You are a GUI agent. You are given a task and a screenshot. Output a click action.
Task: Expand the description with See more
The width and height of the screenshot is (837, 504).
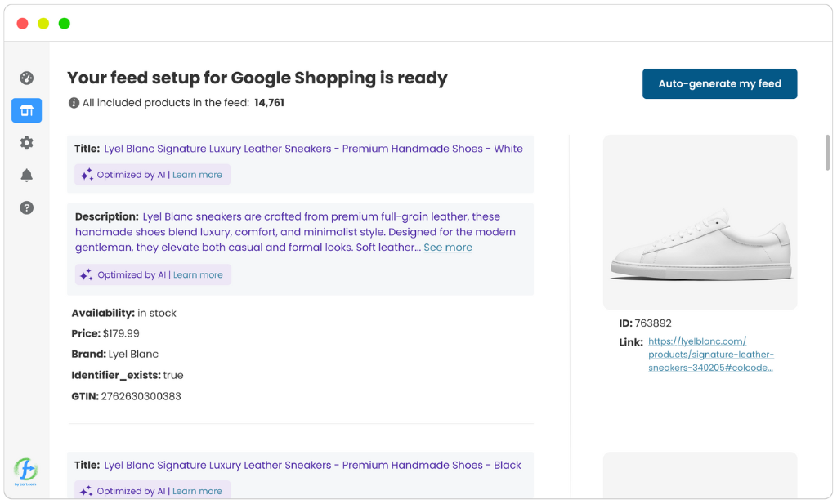coord(447,247)
